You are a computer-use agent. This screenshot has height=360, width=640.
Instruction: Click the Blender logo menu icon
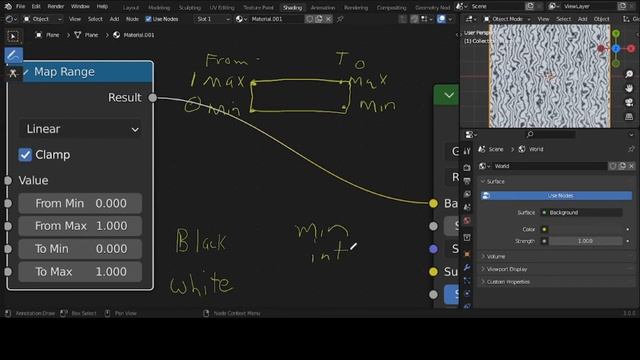(x=8, y=7)
